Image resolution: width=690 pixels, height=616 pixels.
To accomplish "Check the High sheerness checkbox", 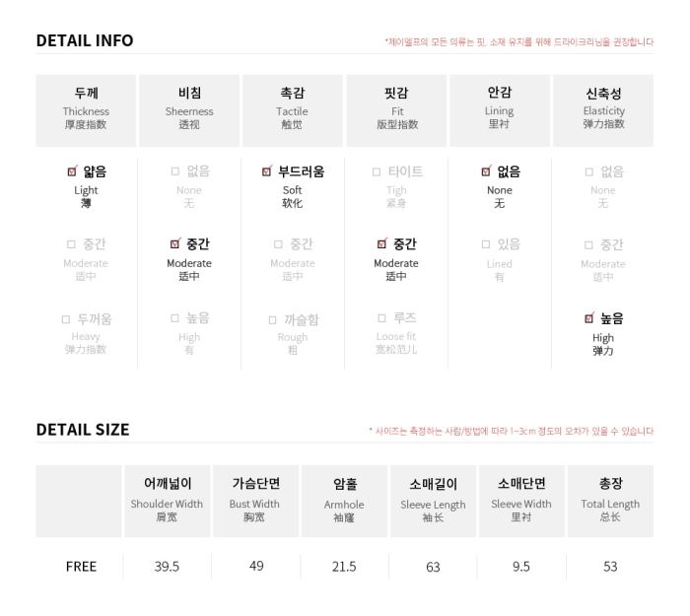I will 174,318.
